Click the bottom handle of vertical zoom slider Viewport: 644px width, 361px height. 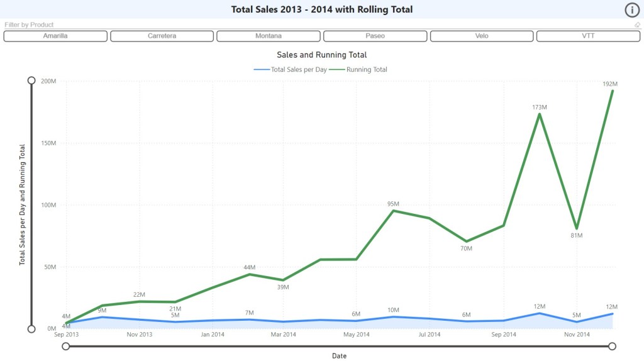pos(31,329)
